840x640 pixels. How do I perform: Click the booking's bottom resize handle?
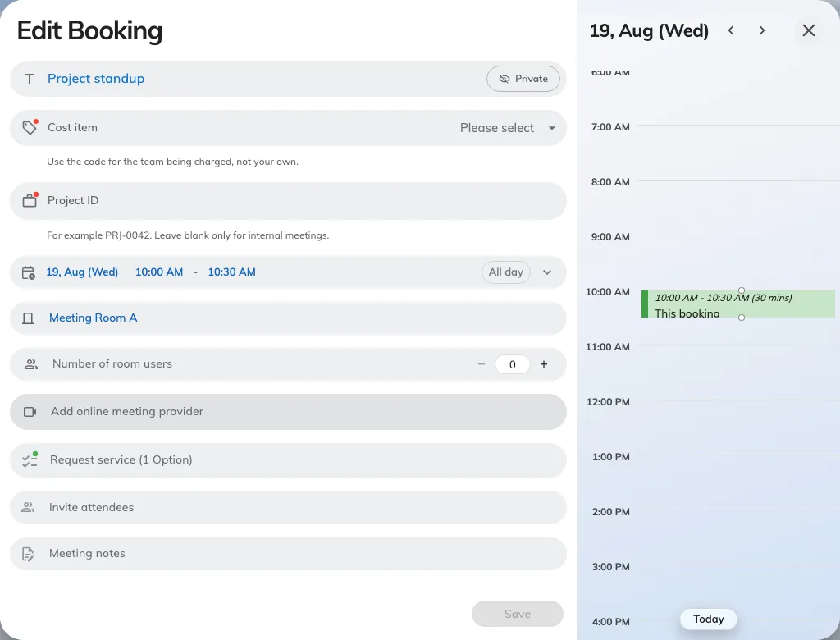(742, 318)
